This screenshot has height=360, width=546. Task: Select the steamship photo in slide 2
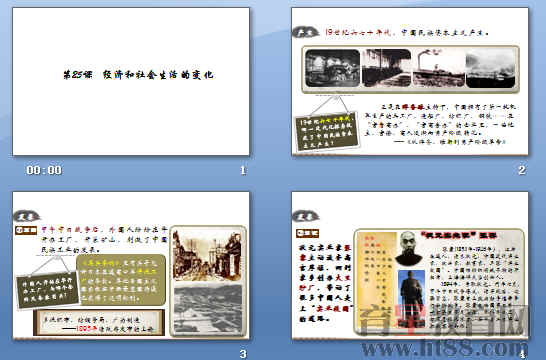(x=439, y=68)
